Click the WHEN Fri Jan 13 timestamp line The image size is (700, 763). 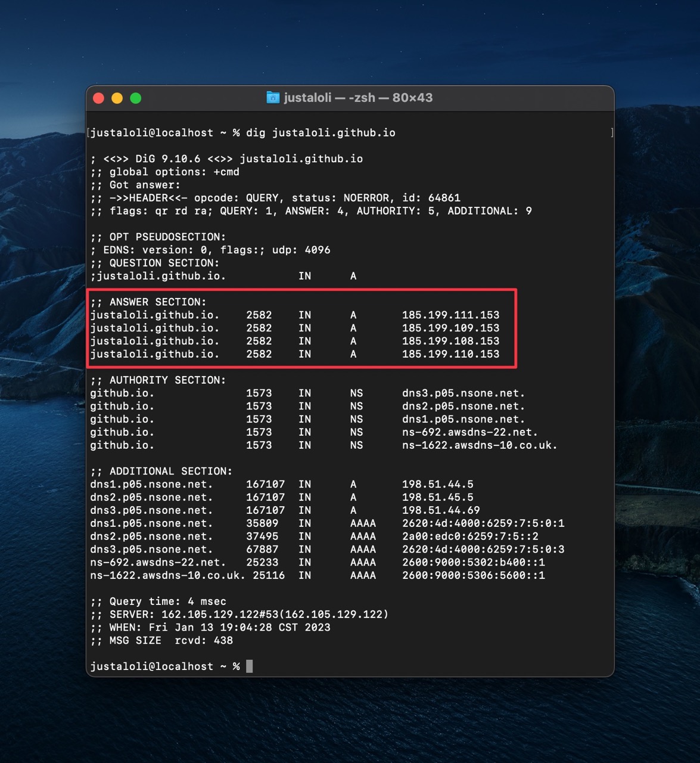coord(210,628)
